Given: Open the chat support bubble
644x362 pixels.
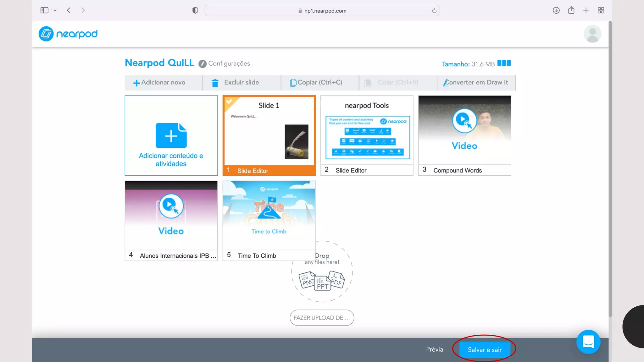Looking at the screenshot, I should pyautogui.click(x=588, y=342).
